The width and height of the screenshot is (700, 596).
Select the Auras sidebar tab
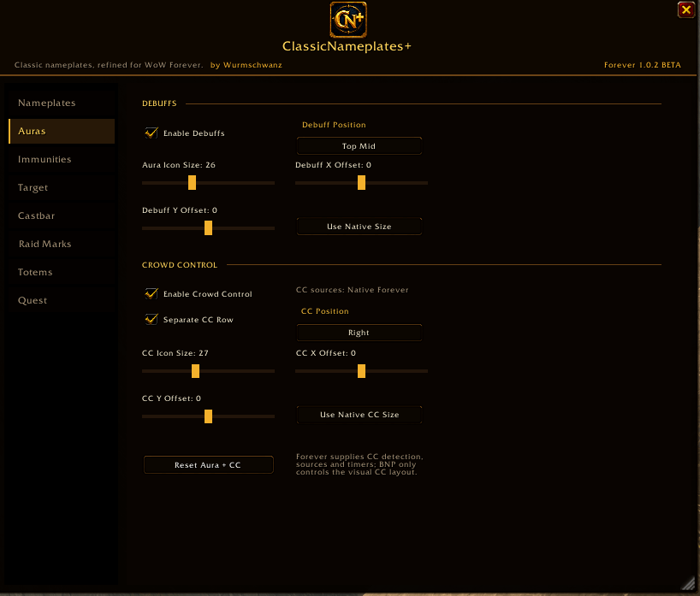pyautogui.click(x=62, y=131)
